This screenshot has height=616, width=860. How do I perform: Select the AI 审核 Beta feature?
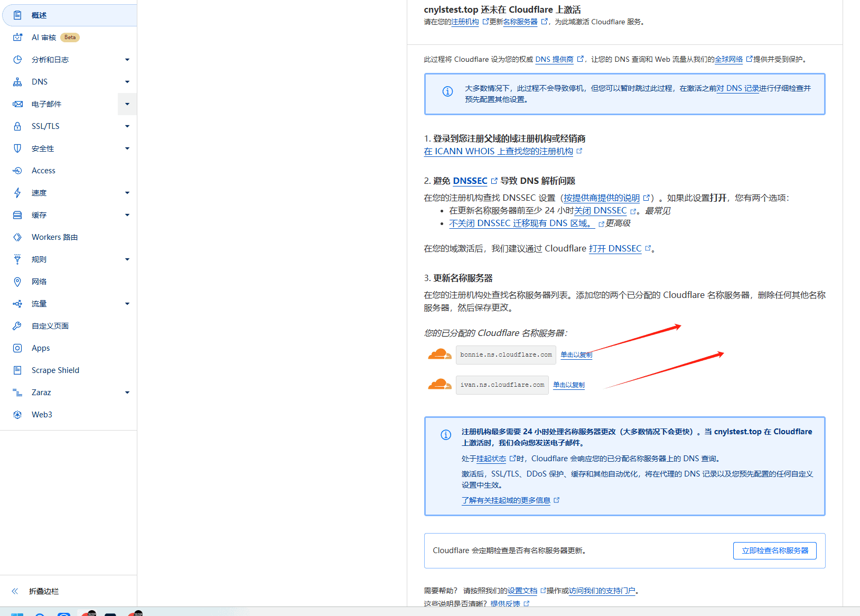pyautogui.click(x=45, y=37)
